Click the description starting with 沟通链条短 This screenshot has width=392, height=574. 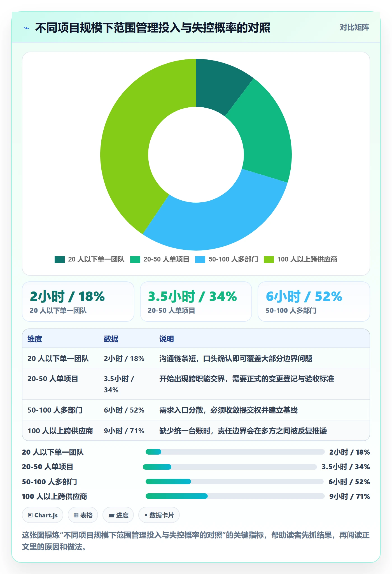coord(236,358)
